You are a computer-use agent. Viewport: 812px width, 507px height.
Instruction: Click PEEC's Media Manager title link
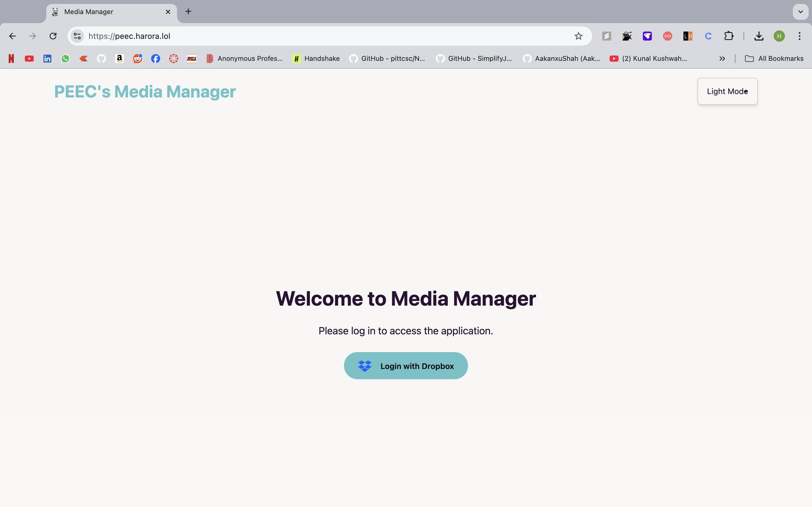point(145,92)
